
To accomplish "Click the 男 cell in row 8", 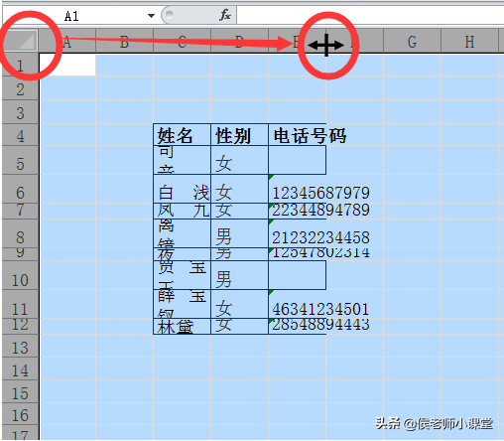I will pos(240,233).
